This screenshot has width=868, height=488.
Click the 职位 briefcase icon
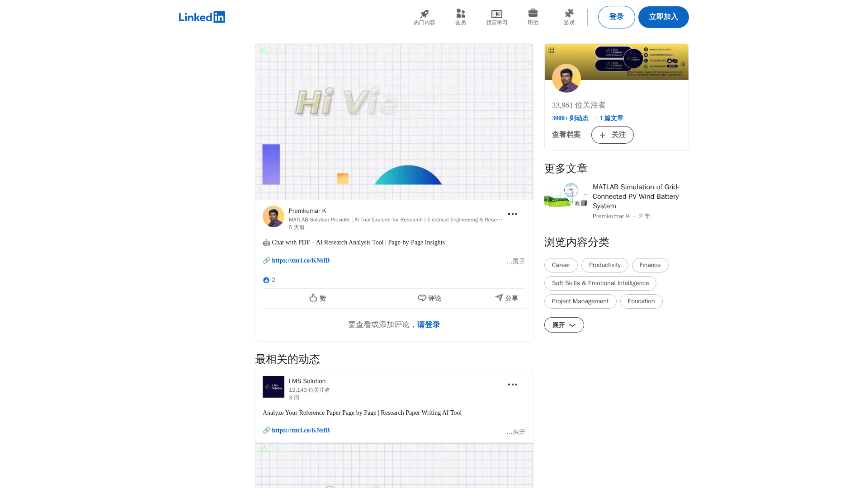click(533, 13)
